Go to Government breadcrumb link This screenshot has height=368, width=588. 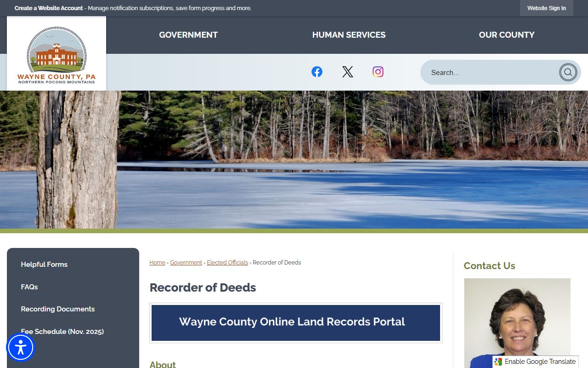pos(186,263)
